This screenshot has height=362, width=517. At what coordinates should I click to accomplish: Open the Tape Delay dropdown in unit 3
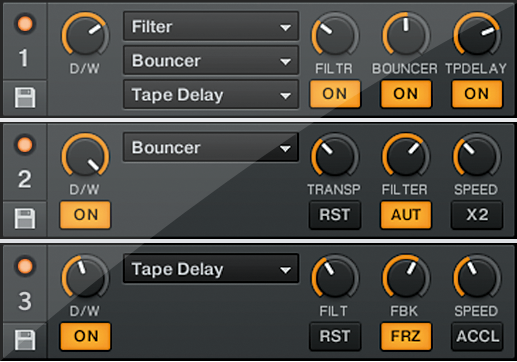(x=211, y=269)
